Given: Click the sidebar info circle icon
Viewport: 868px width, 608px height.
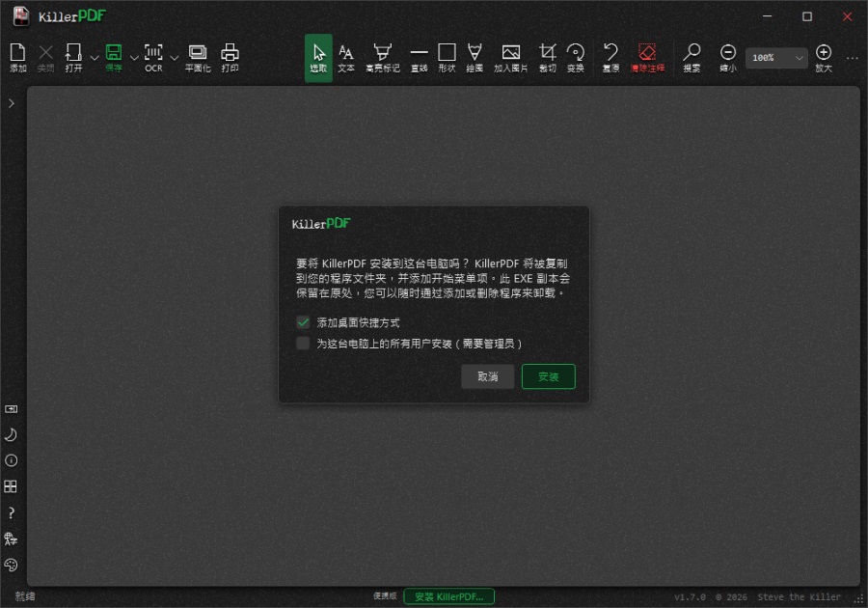Looking at the screenshot, I should point(11,460).
